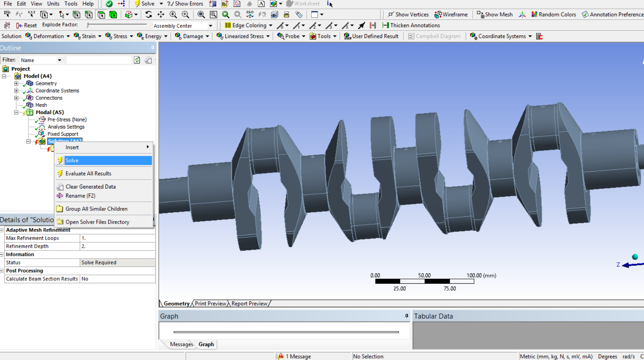This screenshot has width=644, height=360.
Task: Toggle Show Mesh
Action: 495,14
